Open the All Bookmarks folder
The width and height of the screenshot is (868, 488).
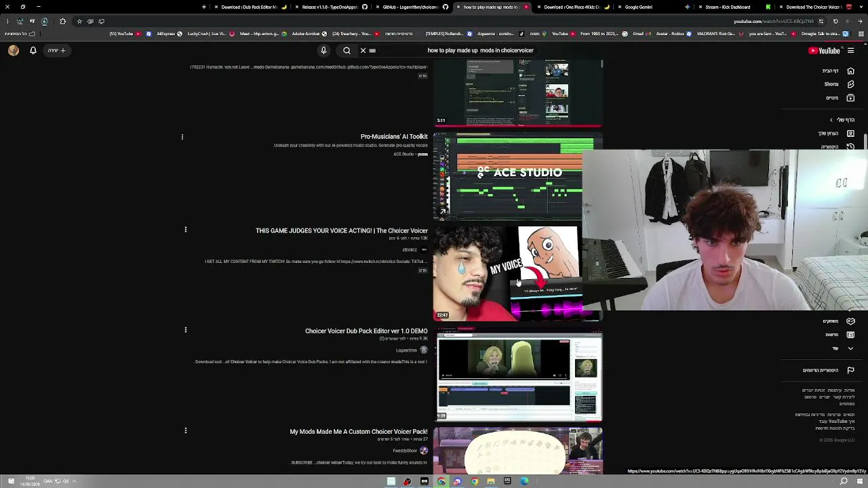pyautogui.click(x=20, y=33)
